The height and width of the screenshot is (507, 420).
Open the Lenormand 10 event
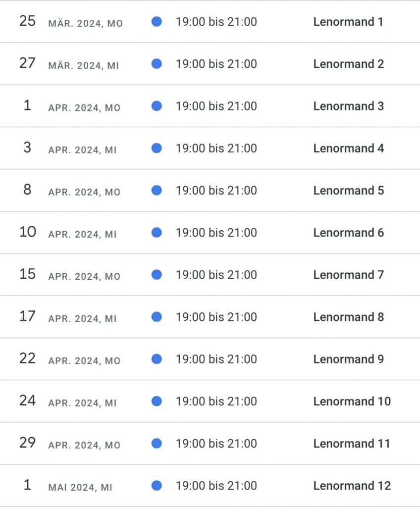352,401
